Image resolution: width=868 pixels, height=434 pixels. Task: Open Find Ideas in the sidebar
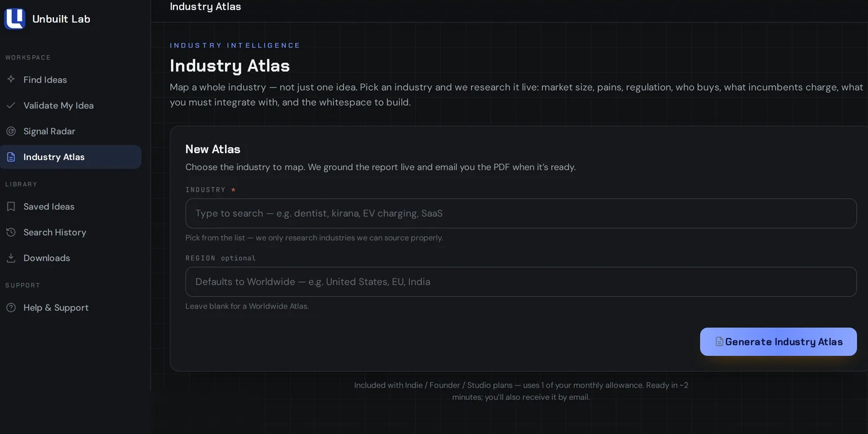click(71, 79)
